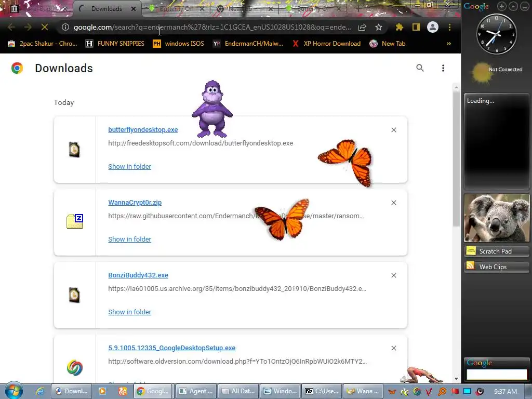The height and width of the screenshot is (399, 532).
Task: Click the purple BonziBuddy gorilla character
Action: pos(212,109)
